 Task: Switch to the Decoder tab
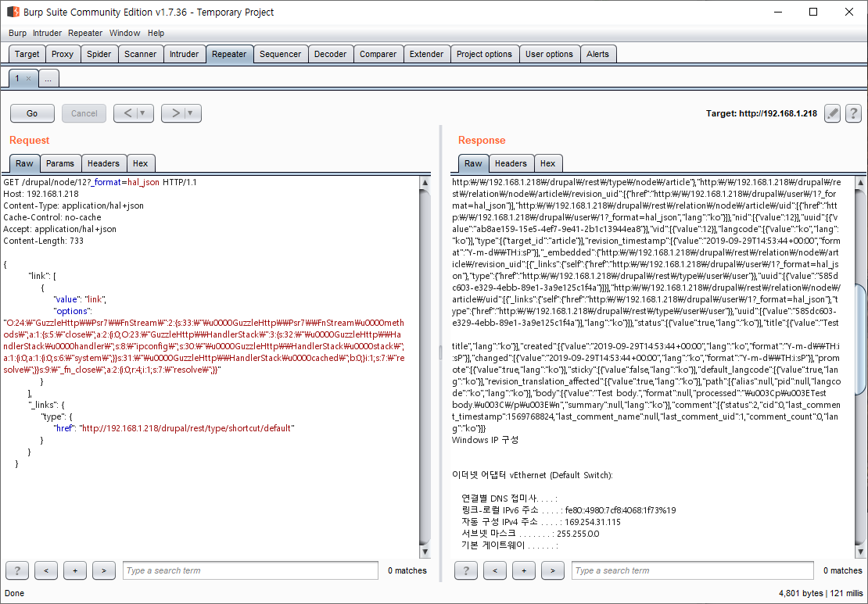(331, 54)
